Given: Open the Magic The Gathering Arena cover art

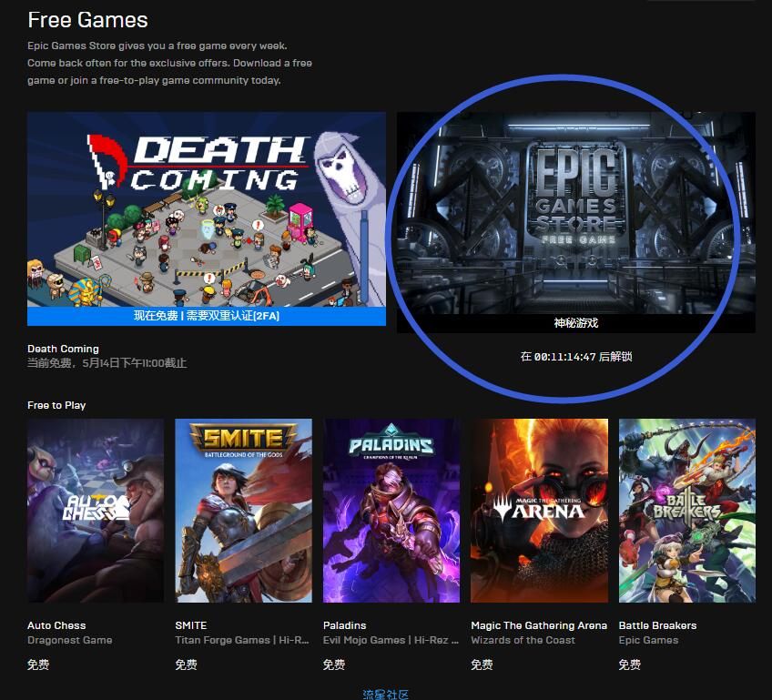Looking at the screenshot, I should click(539, 511).
